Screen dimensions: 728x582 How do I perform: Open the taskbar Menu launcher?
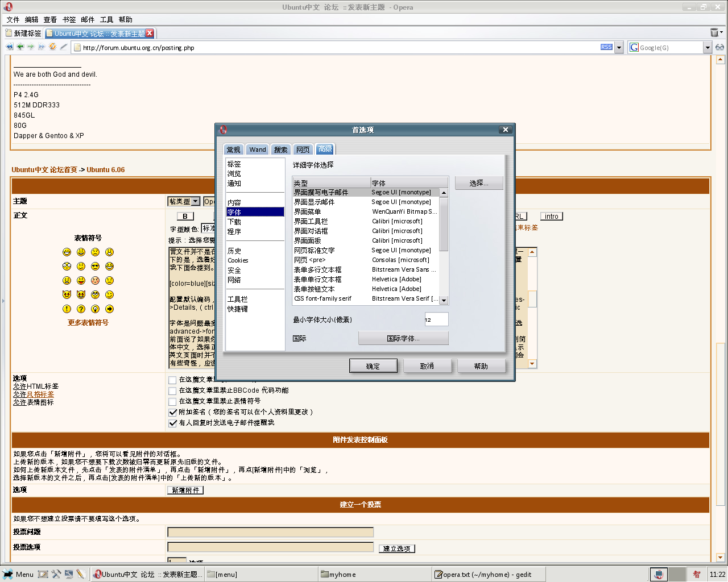coord(18,574)
